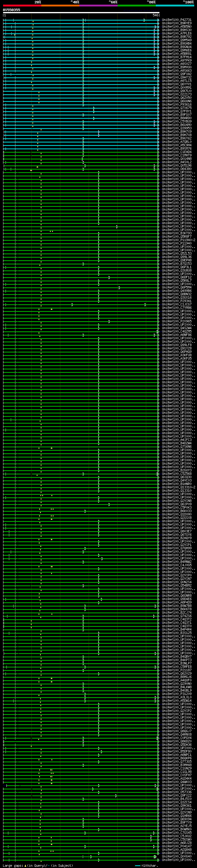
Task: Select hit label UniRef100_Q5ZL53
Action: [x=176, y=253]
